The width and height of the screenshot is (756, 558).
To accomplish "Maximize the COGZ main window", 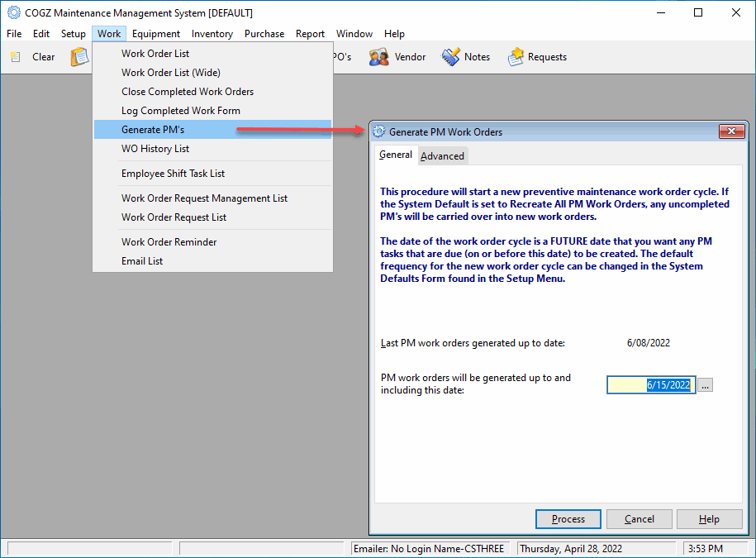I will point(697,12).
